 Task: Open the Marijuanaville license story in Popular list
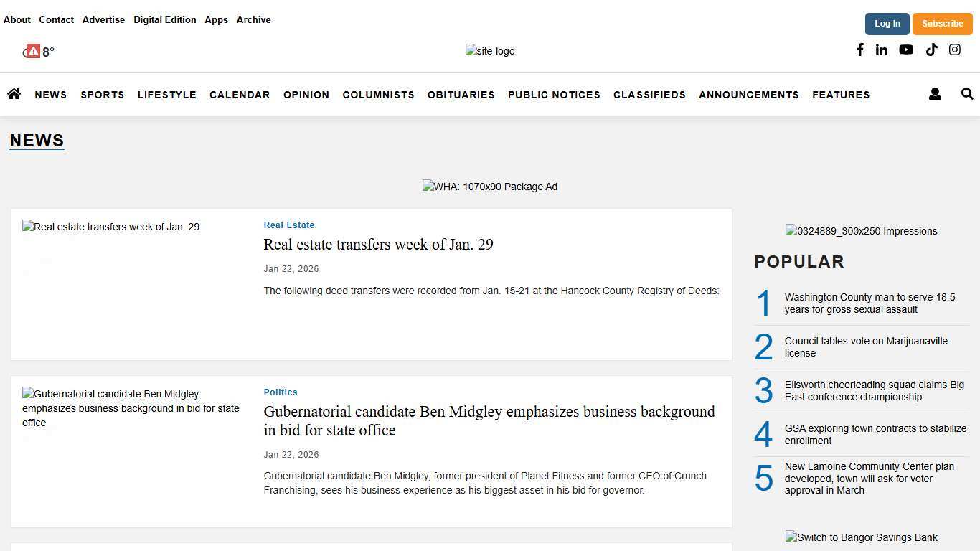coord(865,347)
